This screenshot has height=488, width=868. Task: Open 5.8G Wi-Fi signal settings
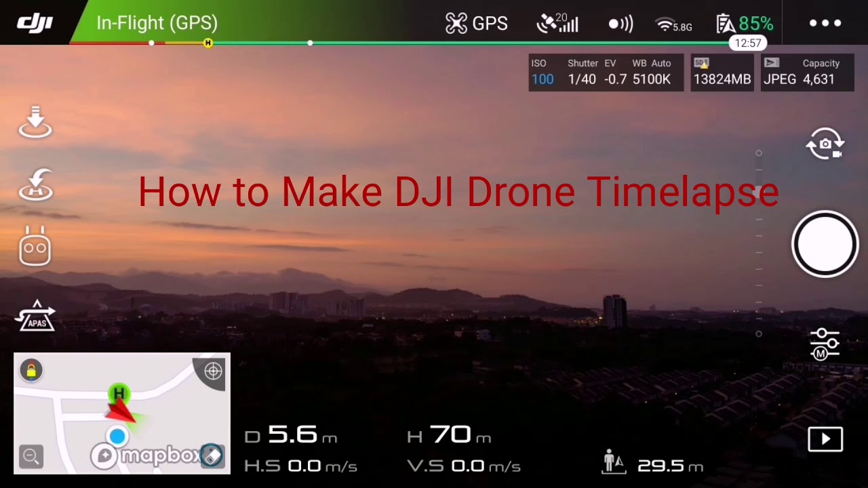click(x=674, y=25)
